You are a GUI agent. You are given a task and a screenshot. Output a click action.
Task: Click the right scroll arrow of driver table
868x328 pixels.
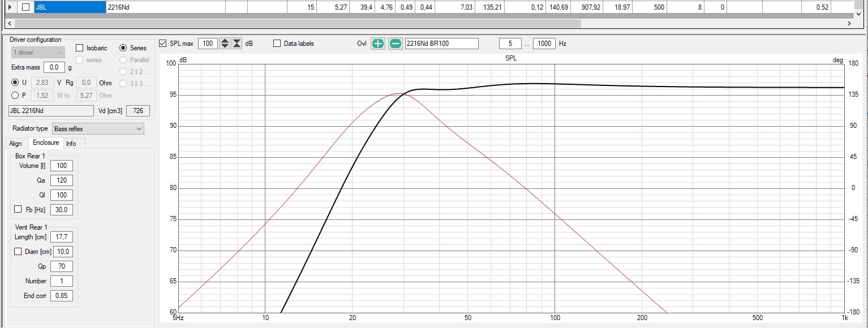pyautogui.click(x=849, y=24)
